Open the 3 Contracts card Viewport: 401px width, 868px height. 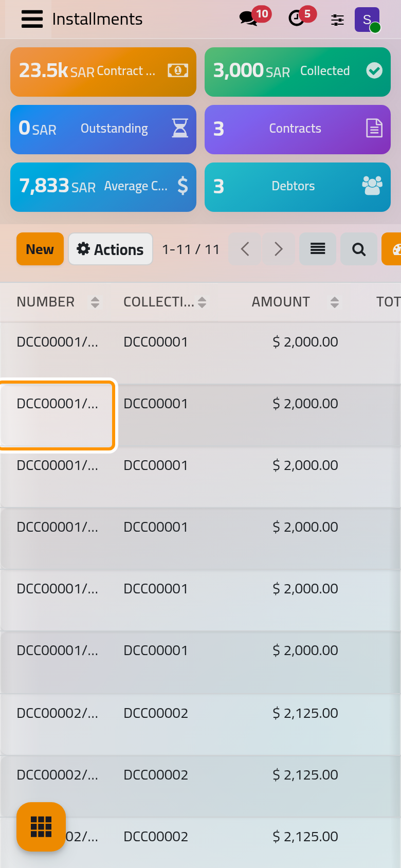tap(298, 130)
